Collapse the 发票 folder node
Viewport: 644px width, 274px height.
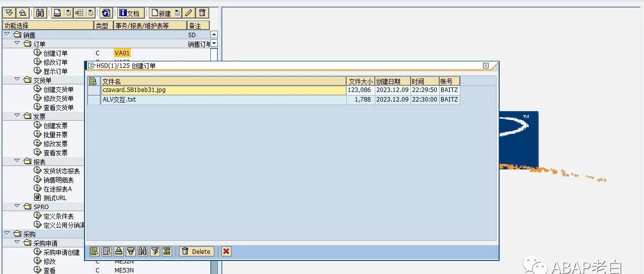[x=17, y=116]
